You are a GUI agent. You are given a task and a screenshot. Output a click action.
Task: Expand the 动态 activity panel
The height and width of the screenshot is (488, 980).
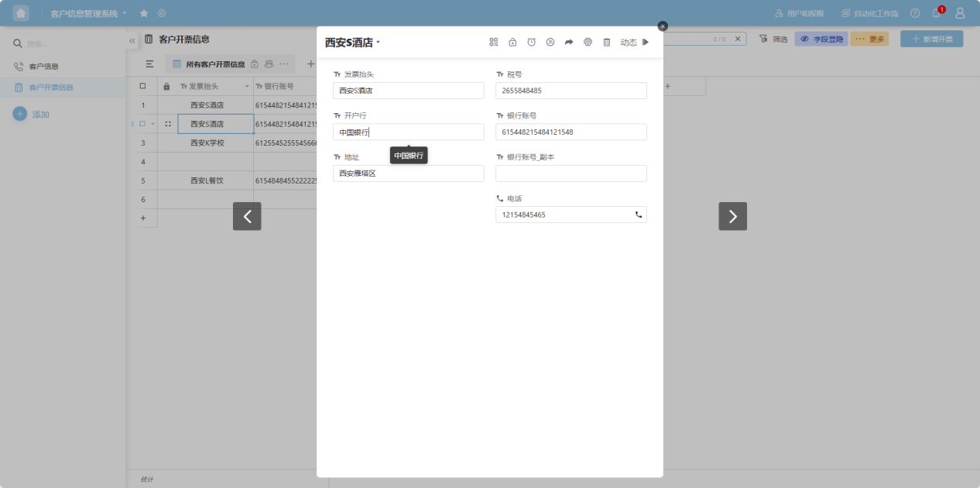[x=635, y=42]
